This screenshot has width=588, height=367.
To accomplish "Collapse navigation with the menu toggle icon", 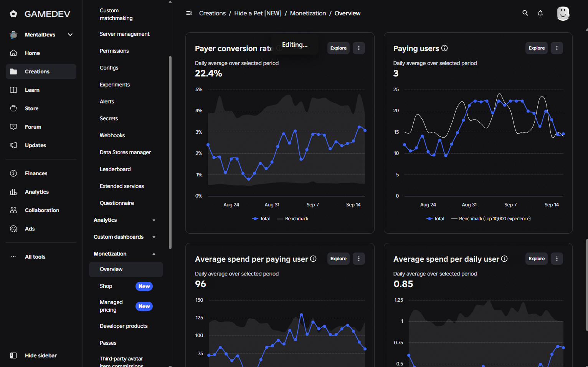I will pyautogui.click(x=189, y=13).
